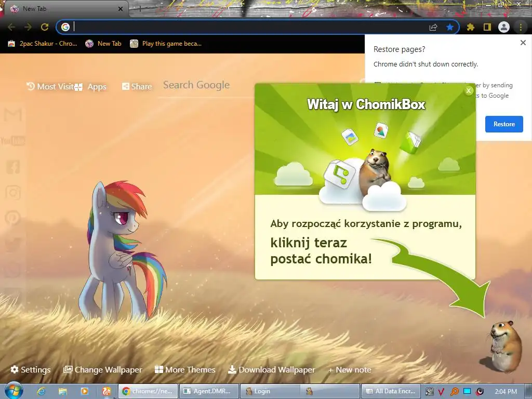Dismiss the Restore pages dialog

[523, 43]
